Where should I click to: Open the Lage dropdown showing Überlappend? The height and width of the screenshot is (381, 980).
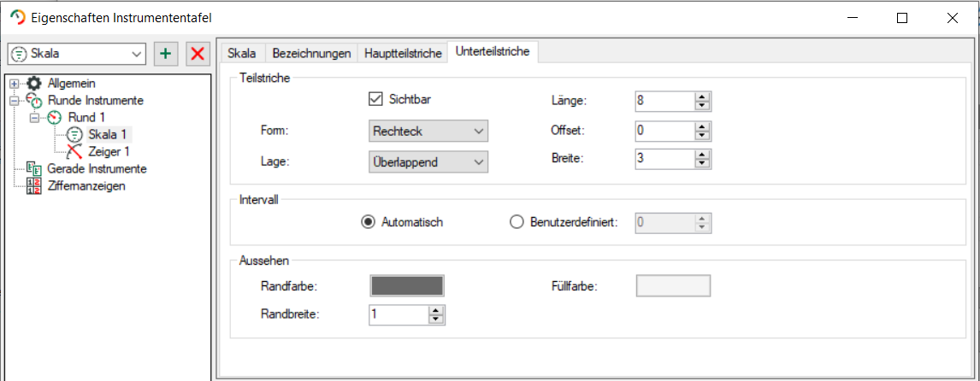[x=428, y=161]
